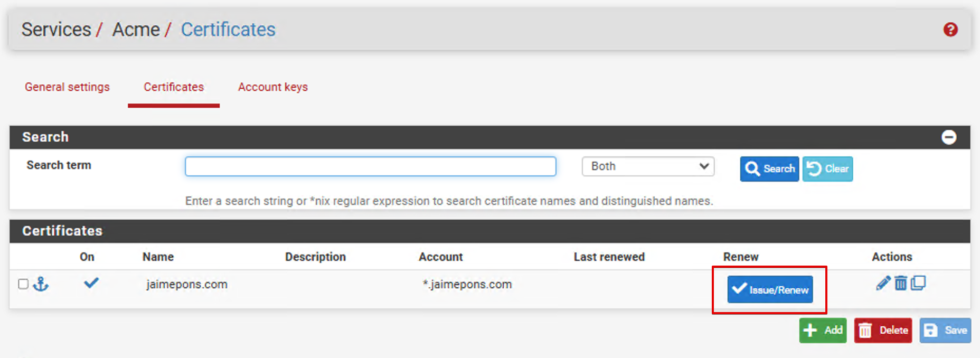Focus the Search term input field

370,166
